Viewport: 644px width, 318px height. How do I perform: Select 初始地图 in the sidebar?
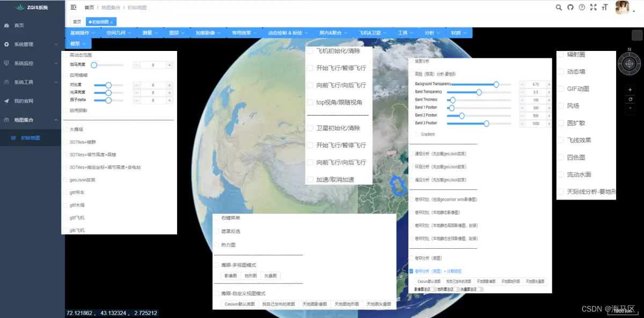(x=32, y=138)
